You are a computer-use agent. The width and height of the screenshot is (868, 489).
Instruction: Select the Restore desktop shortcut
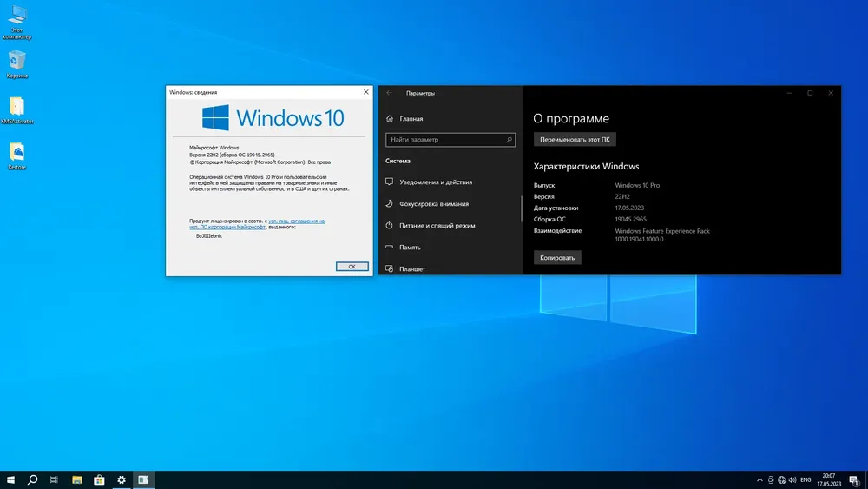(17, 156)
